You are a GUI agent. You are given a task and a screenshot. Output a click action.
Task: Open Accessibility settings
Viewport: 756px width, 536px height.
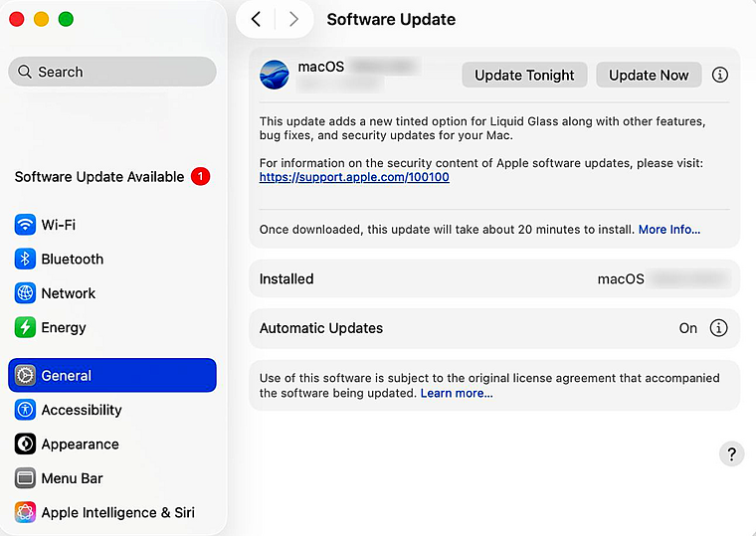pos(112,410)
